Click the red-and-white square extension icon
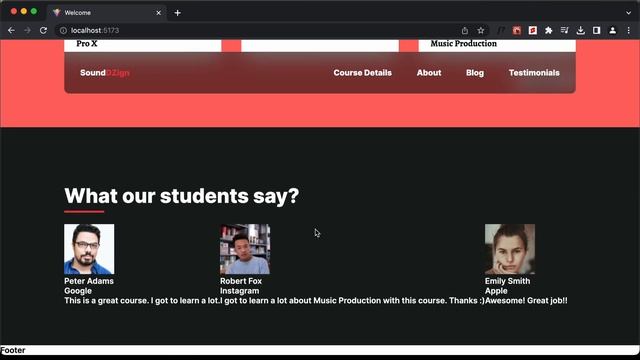The width and height of the screenshot is (640, 360). coord(533,31)
